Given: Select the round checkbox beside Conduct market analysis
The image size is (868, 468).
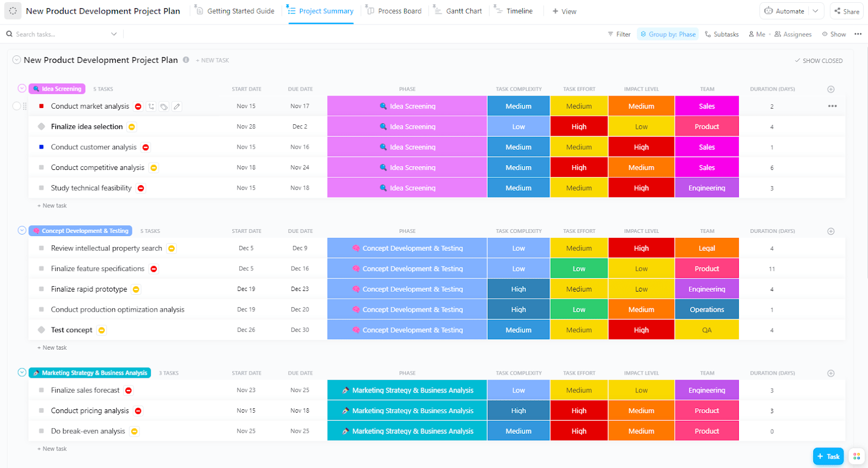Looking at the screenshot, I should (x=17, y=106).
